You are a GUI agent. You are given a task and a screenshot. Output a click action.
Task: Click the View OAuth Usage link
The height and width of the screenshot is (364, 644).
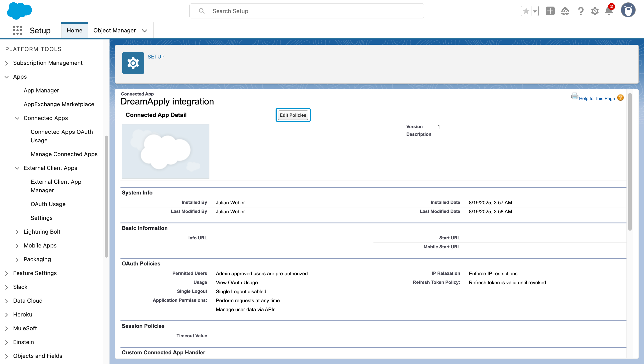pos(237,283)
